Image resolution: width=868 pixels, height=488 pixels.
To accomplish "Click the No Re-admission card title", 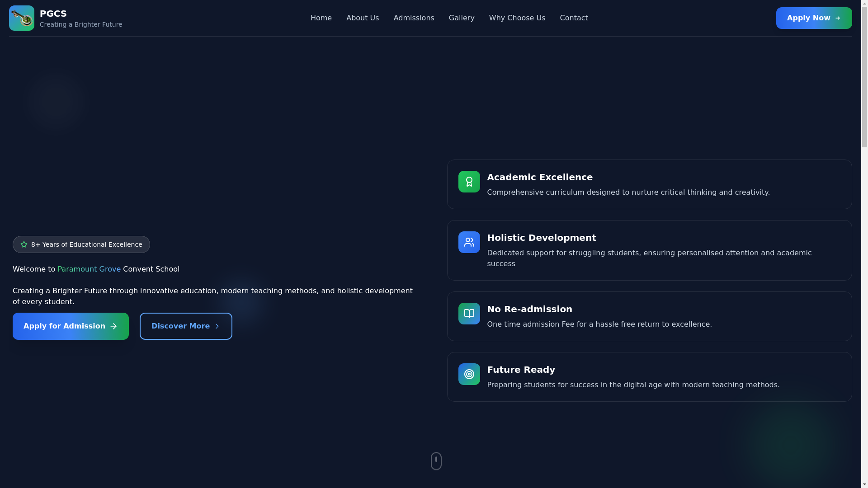I will (x=529, y=309).
